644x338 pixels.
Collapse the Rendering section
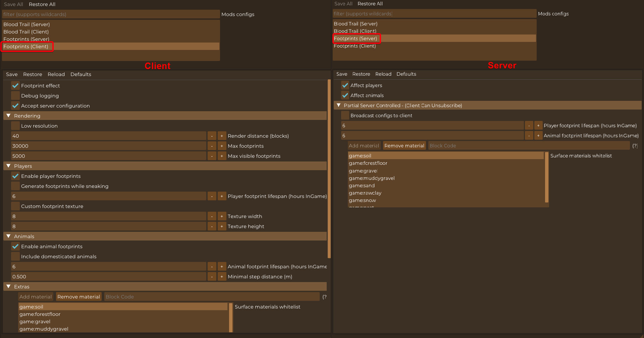pos(9,116)
